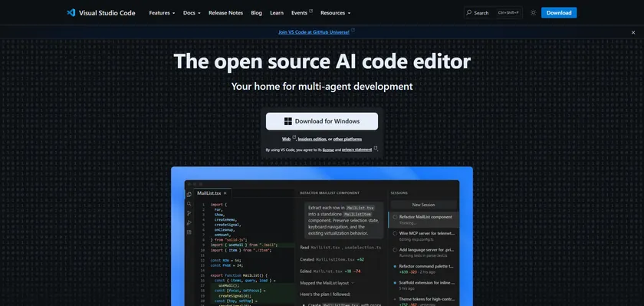Click blue dot beside Refactor command palette
The image size is (644, 306).
click(x=395, y=266)
